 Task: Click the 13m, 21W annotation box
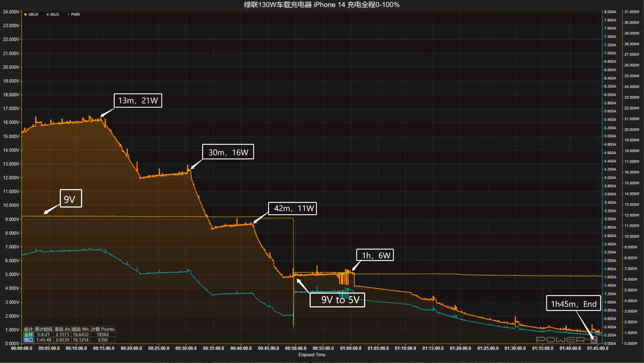click(x=138, y=101)
